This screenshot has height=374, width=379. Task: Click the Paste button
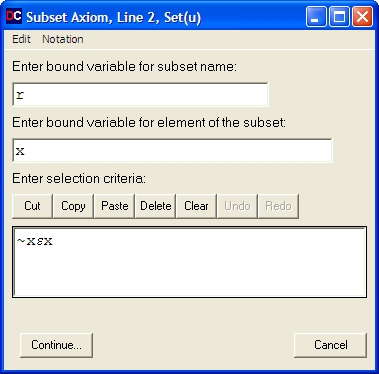[x=115, y=206]
